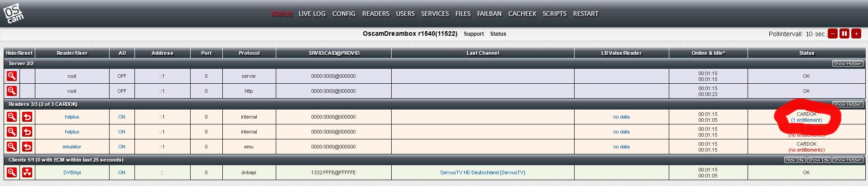Restart the emulator reader
Viewport: 868px width, 186px height.
pos(27,147)
